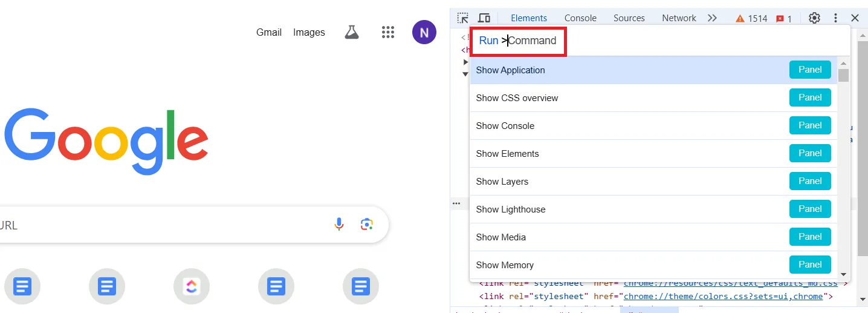Open Google Lens image search
Viewport: 868px width, 313px height.
[366, 225]
